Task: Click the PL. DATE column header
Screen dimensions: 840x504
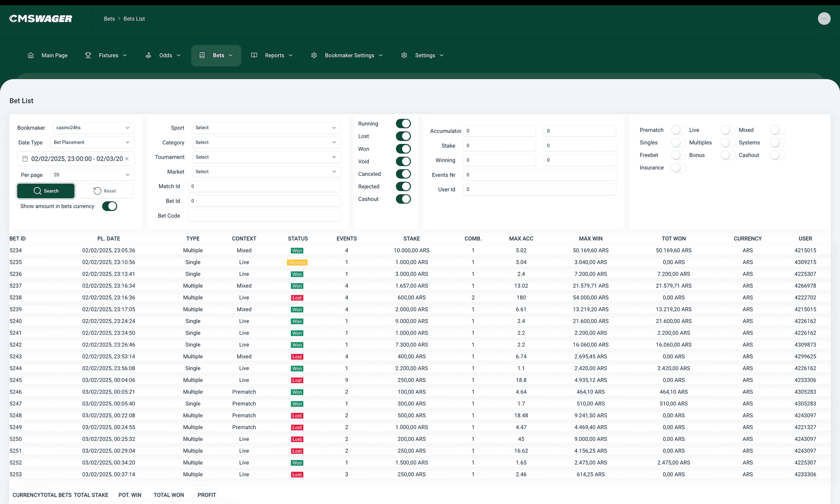Action: click(x=108, y=239)
